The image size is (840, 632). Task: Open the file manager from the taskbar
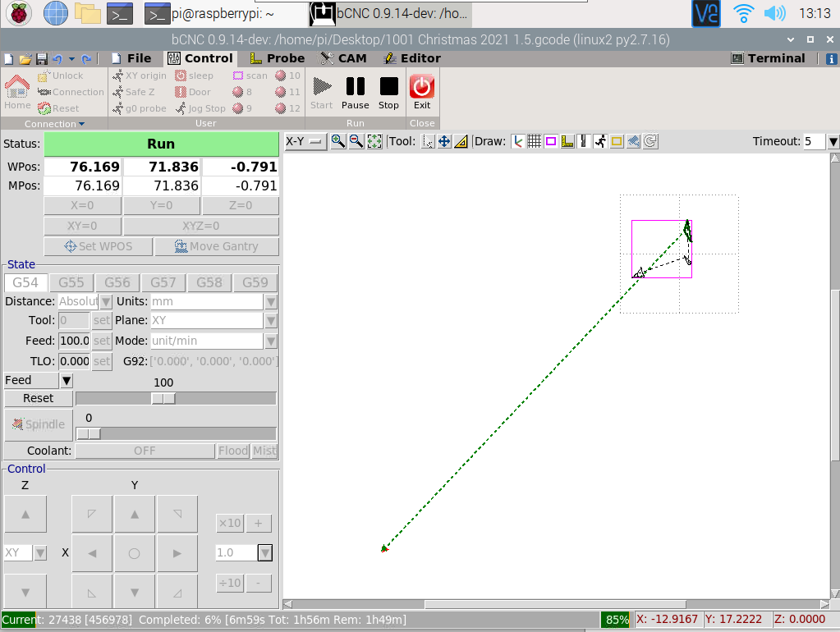pos(88,13)
